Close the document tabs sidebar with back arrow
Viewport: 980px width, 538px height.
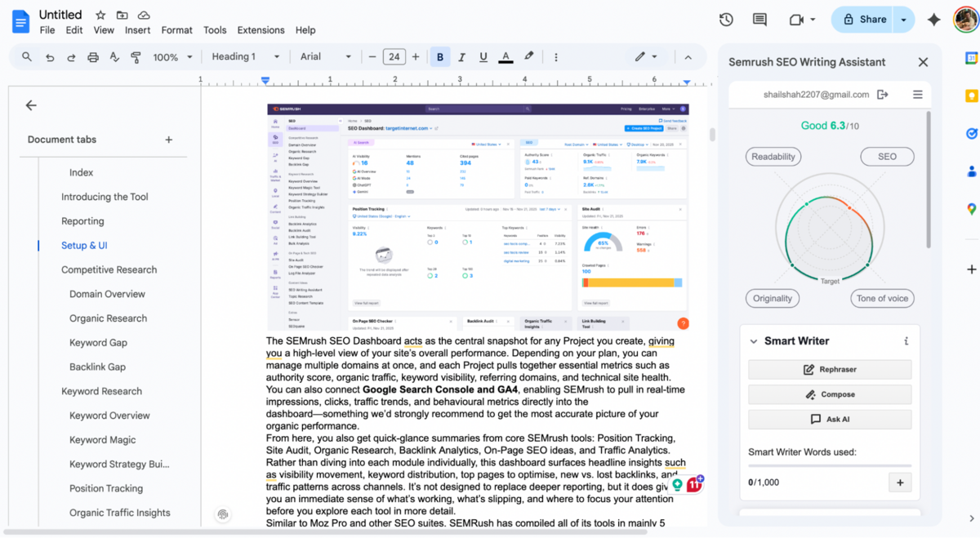31,105
